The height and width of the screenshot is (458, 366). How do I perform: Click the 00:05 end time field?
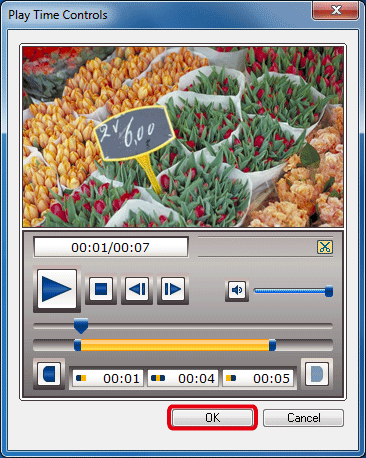[x=258, y=378]
